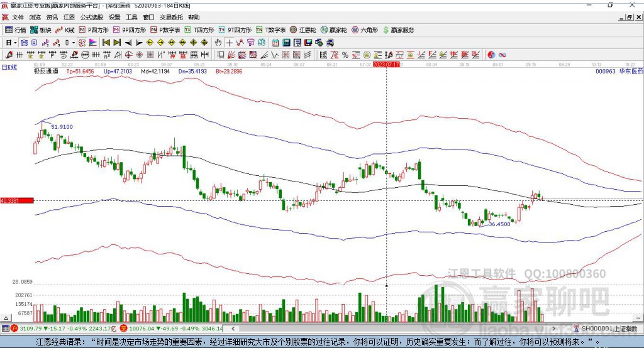Open the 六角形 hexagon tool

click(365, 30)
